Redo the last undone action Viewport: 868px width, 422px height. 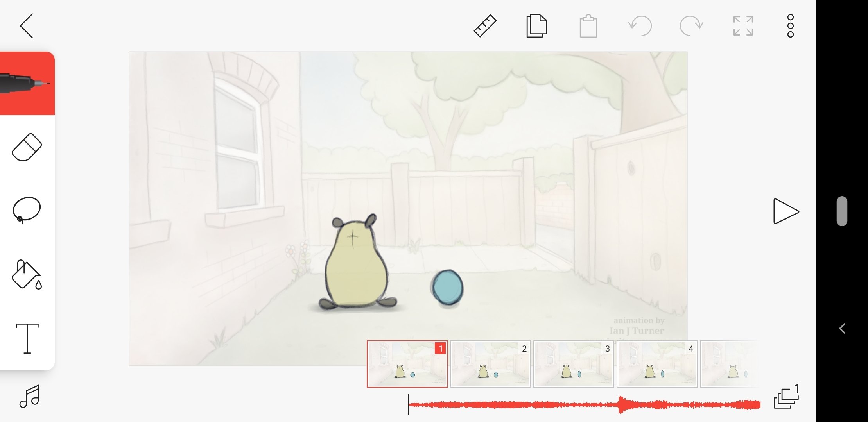click(x=691, y=26)
